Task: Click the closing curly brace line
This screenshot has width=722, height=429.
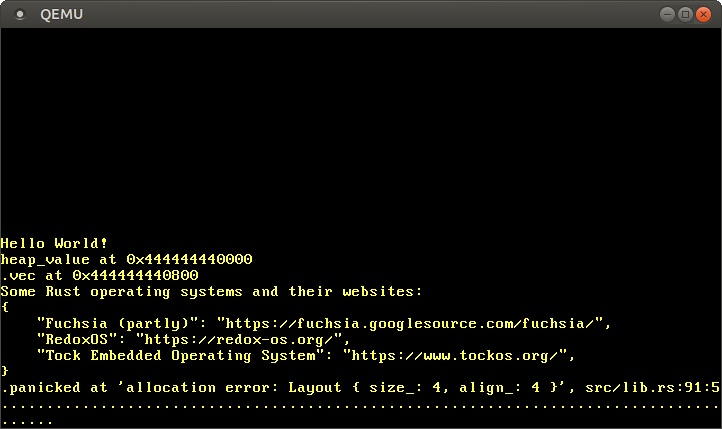Action: click(5, 371)
